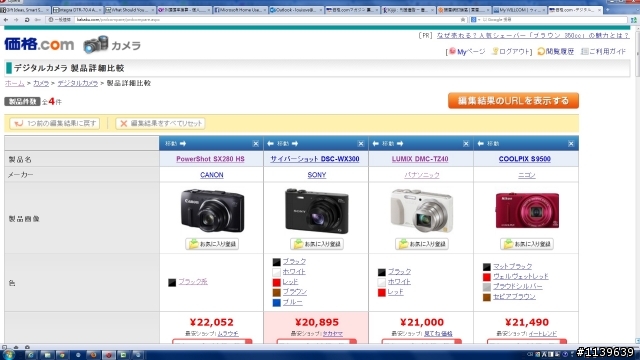Switch to the Outlook browser tab
The image size is (640, 360).
[x=296, y=10]
